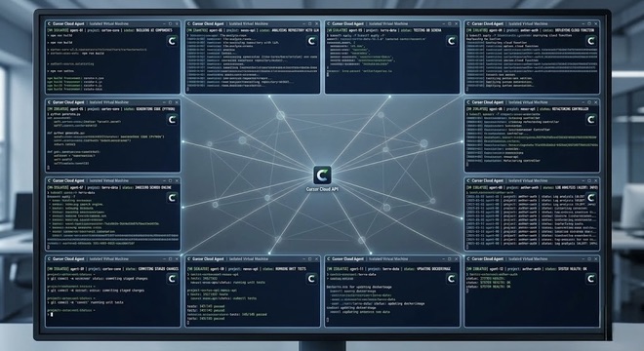Minimize the log analysis aether-auth window
Screen dimensions: 644x351
point(583,180)
